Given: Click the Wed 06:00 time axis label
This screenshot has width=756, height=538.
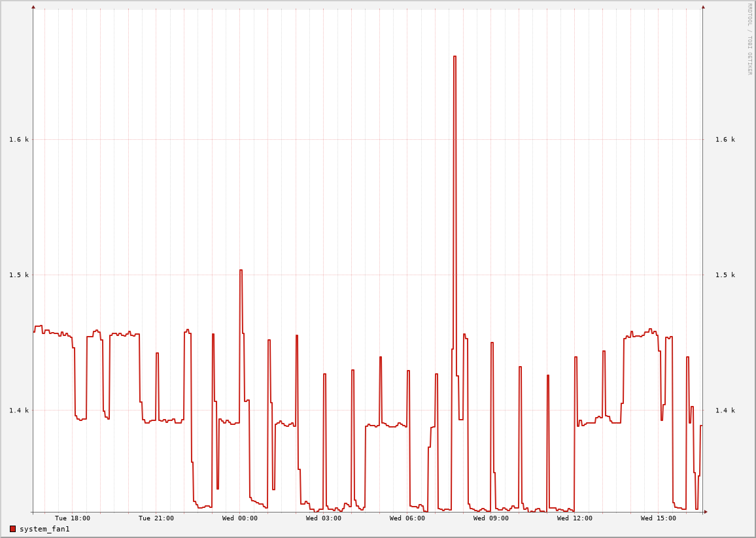Looking at the screenshot, I should click(x=407, y=518).
